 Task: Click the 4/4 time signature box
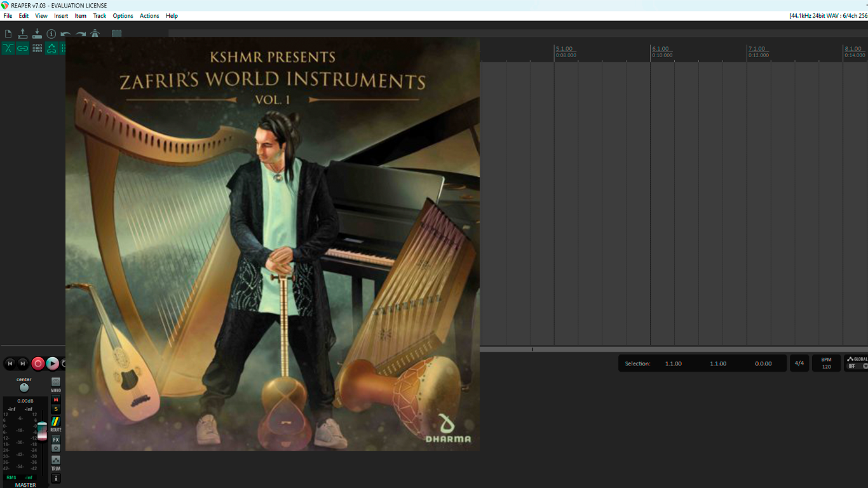(x=799, y=363)
